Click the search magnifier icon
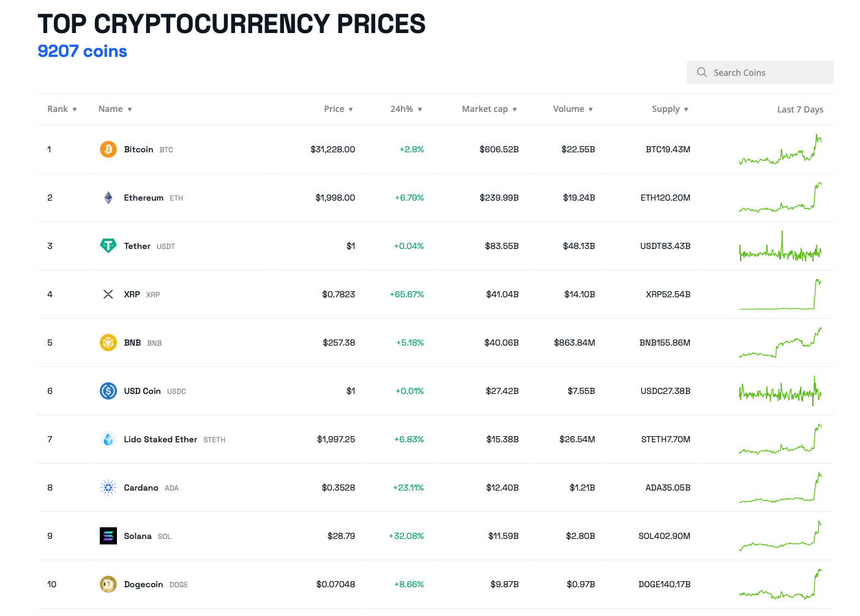 (x=702, y=72)
